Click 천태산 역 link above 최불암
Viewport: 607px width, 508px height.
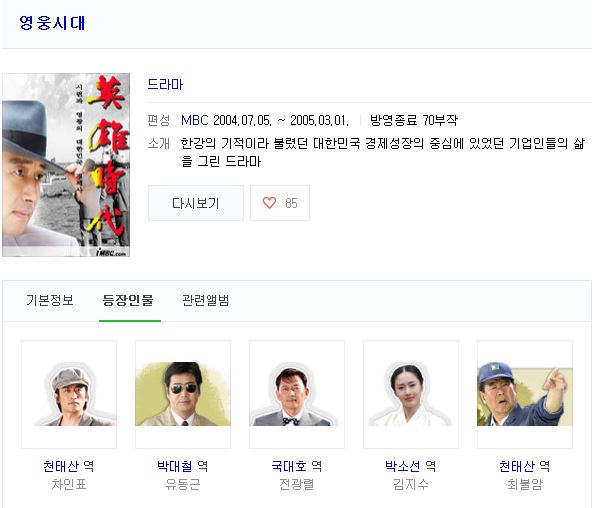point(525,466)
